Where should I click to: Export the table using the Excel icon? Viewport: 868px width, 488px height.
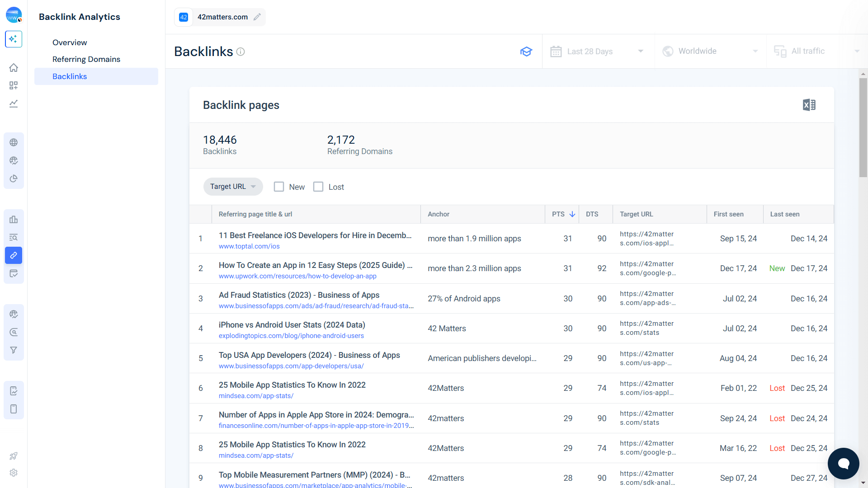[x=809, y=104]
